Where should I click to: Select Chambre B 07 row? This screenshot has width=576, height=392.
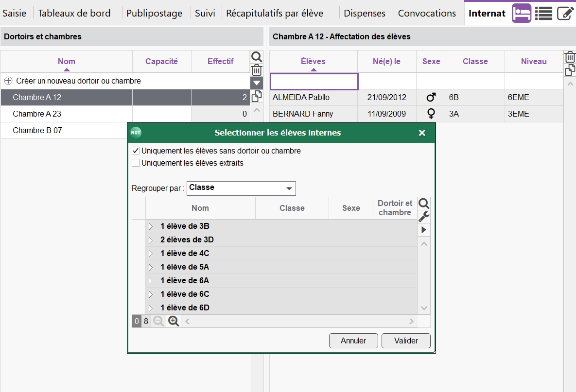tap(64, 130)
